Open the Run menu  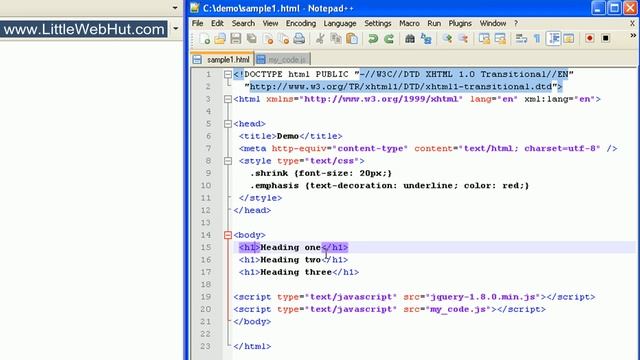click(434, 23)
